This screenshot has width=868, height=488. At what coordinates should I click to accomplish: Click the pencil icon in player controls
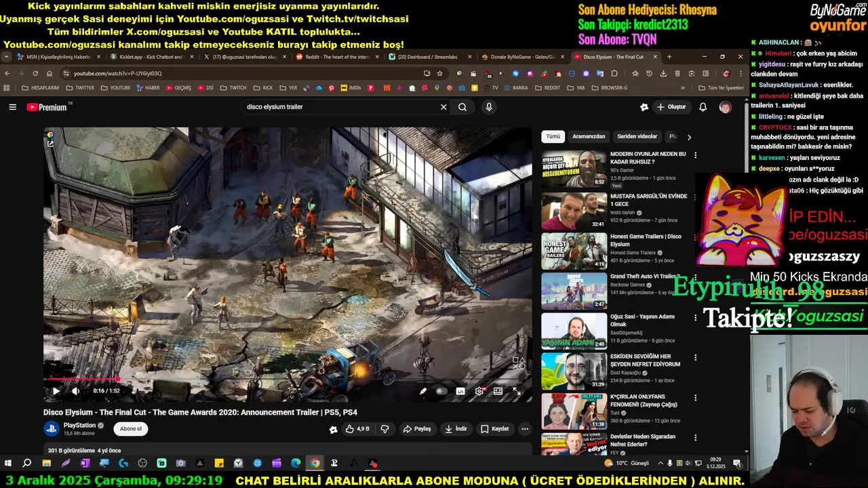(x=422, y=391)
